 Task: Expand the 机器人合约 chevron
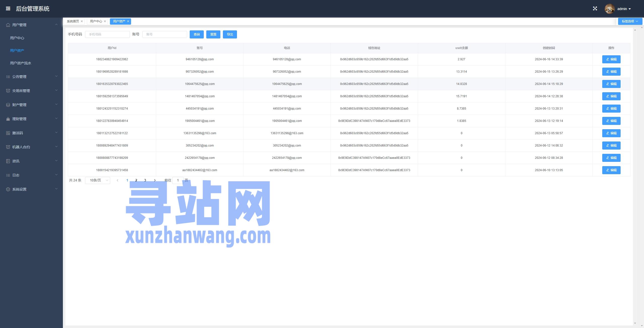(x=56, y=147)
